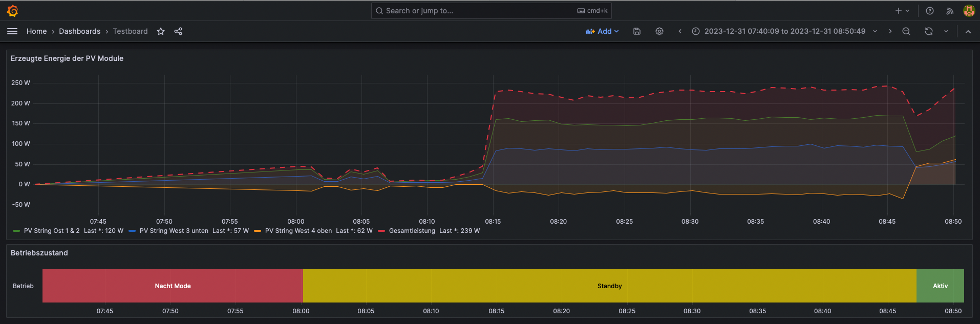
Task: Toggle PV String West 3 unten legend series
Action: (174, 231)
